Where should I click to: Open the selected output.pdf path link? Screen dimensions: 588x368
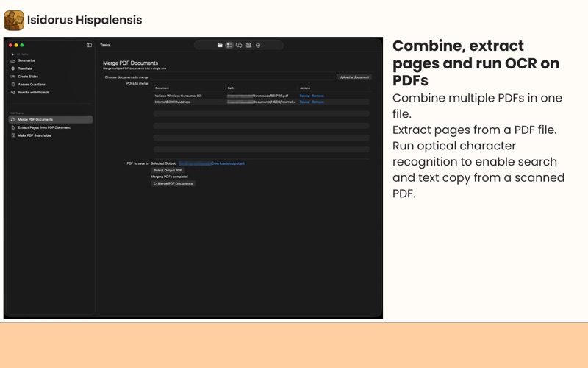212,163
